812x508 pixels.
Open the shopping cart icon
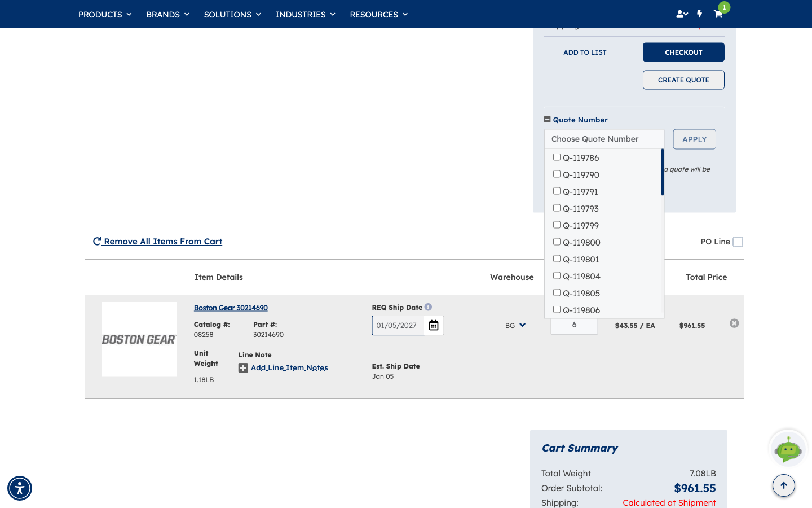[718, 14]
